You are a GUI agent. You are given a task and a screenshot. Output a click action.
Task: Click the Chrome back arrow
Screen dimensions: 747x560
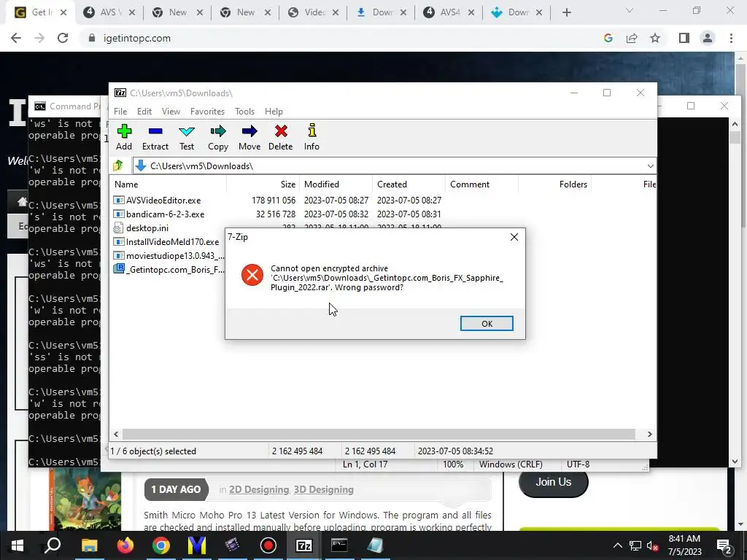click(16, 38)
